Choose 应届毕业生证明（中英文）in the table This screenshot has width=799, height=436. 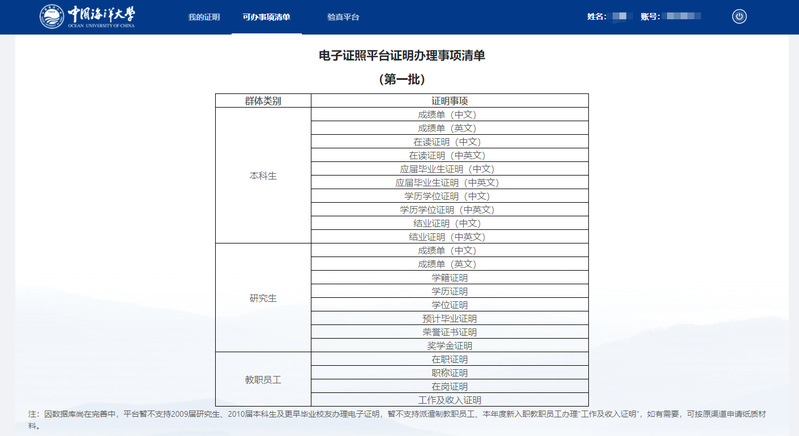tap(449, 183)
